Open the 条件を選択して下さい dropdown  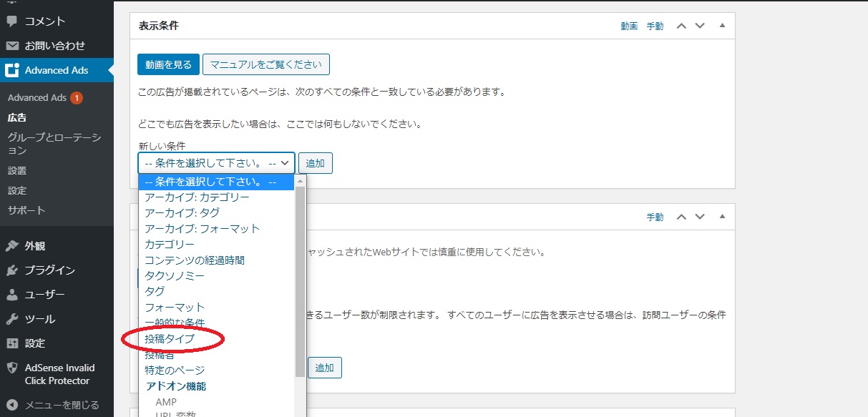[x=216, y=163]
